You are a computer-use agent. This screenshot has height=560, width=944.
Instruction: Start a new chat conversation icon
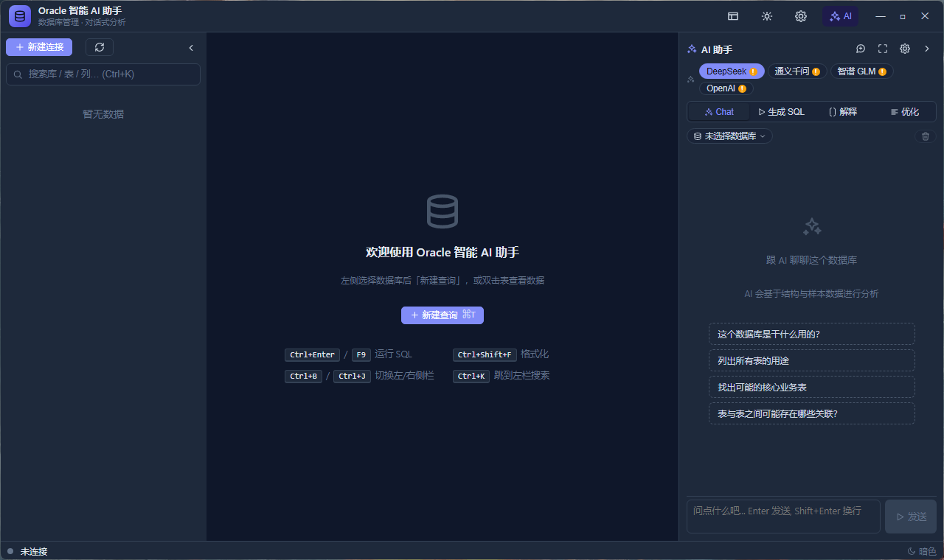[861, 49]
